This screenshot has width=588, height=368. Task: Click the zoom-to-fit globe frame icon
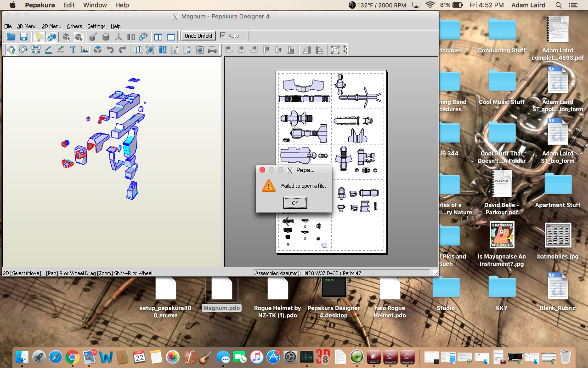150,50
